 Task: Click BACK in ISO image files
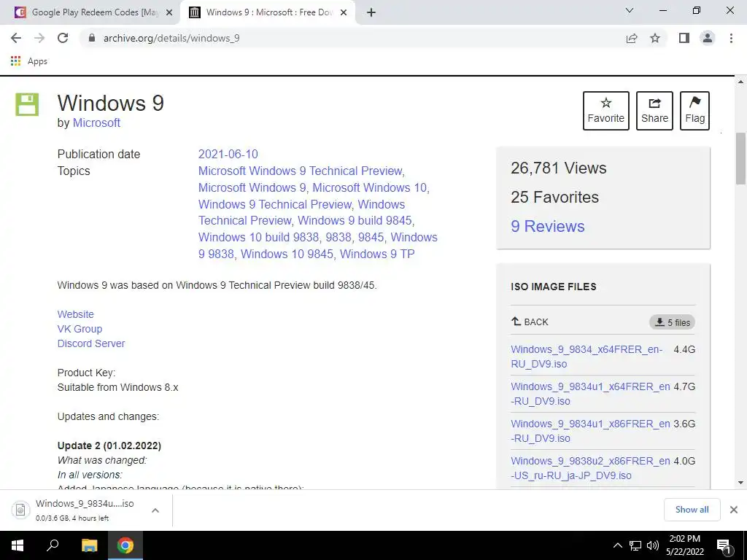tap(530, 322)
